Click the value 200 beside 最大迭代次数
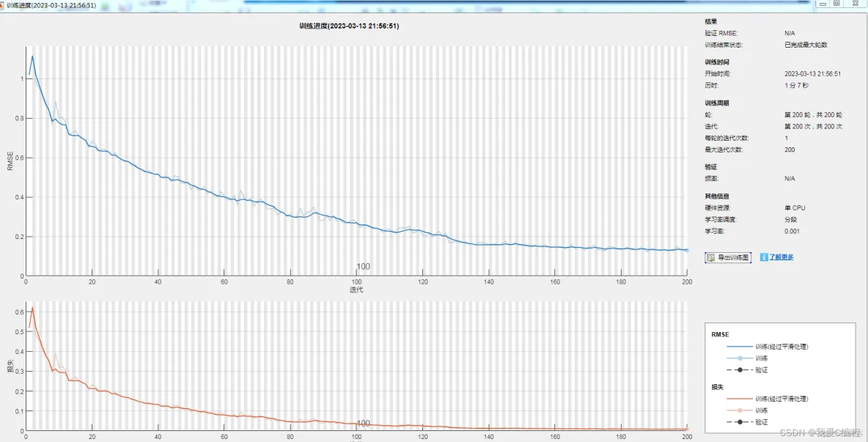The width and height of the screenshot is (868, 442). [790, 150]
